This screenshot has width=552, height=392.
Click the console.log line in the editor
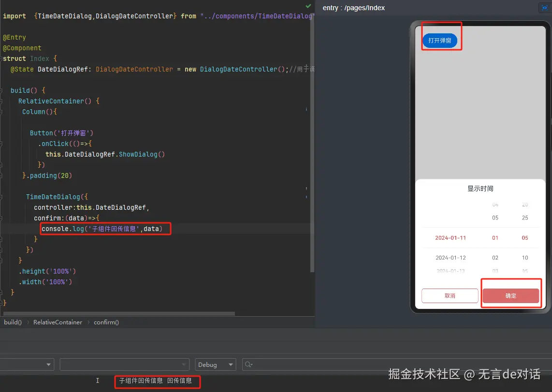coord(102,229)
